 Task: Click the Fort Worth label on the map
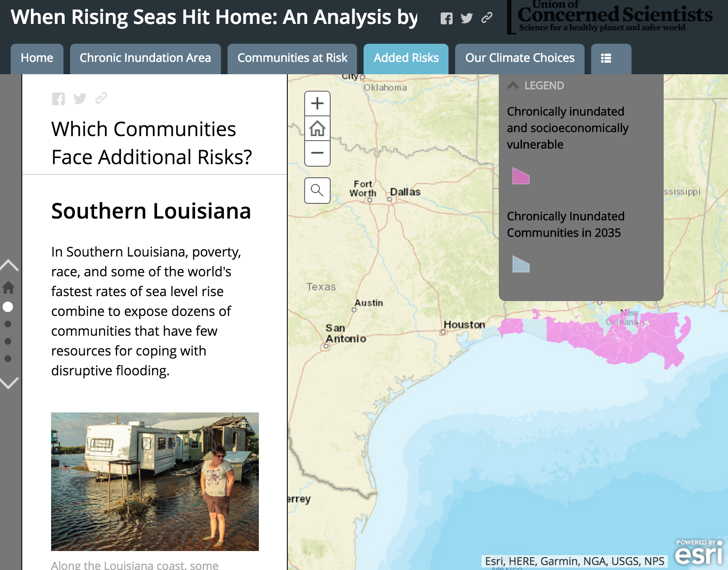pyautogui.click(x=363, y=188)
